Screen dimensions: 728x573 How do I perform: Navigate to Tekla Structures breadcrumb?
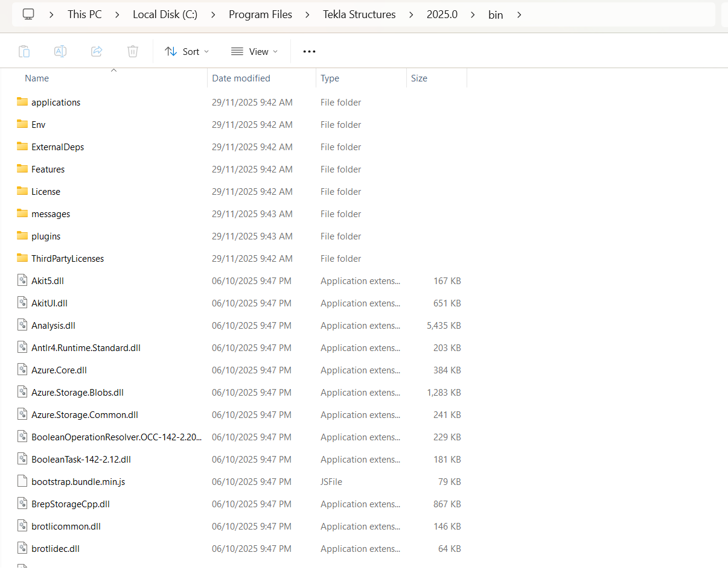click(359, 14)
